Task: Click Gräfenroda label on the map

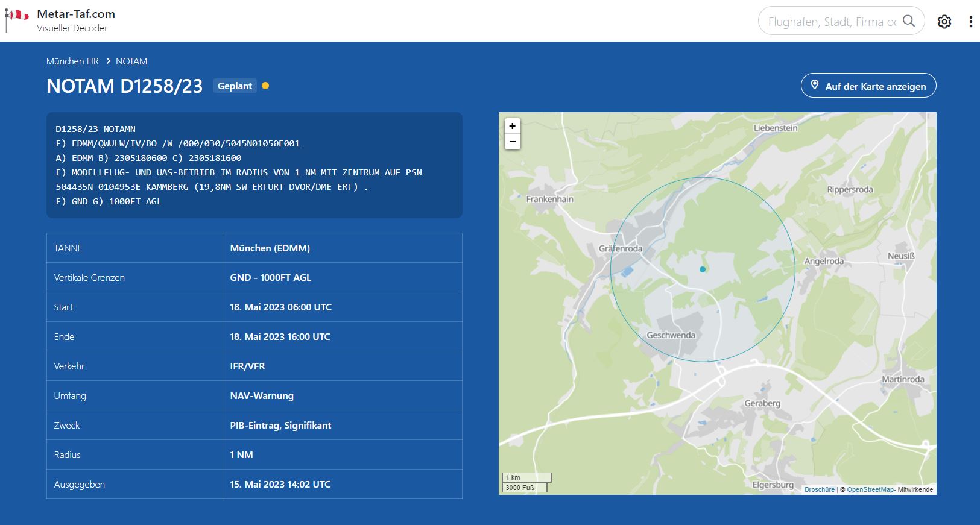Action: tap(620, 248)
